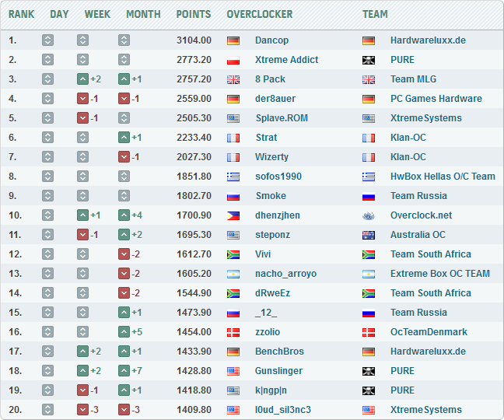Click the points value 1409.80

(x=194, y=410)
